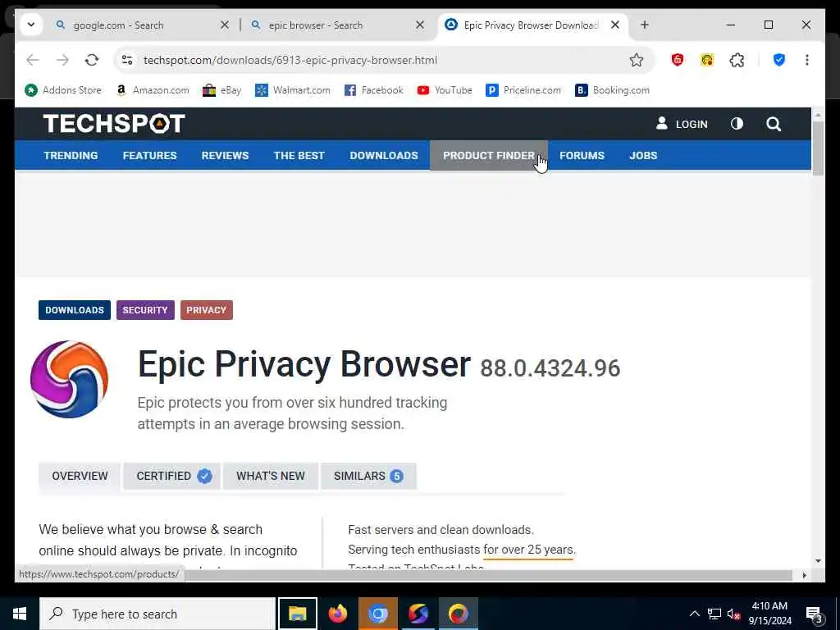
Task: Open YouTube bookmark
Action: point(445,90)
